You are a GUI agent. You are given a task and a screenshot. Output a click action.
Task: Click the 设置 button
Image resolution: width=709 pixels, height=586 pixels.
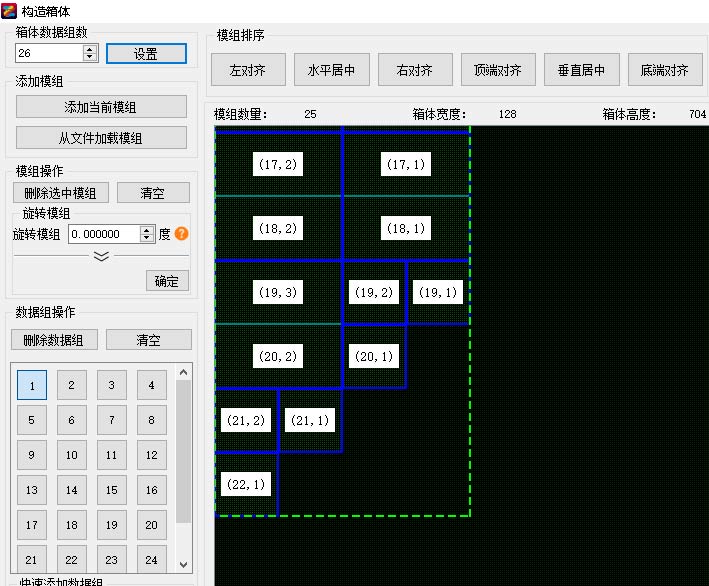click(x=146, y=54)
